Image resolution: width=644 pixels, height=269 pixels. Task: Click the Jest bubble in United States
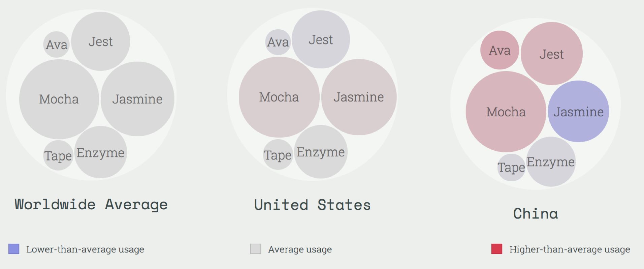point(321,40)
